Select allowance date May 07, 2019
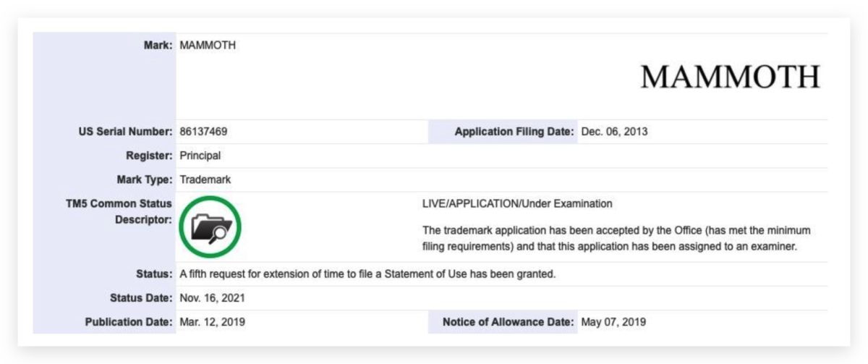The height and width of the screenshot is (364, 868). click(613, 322)
